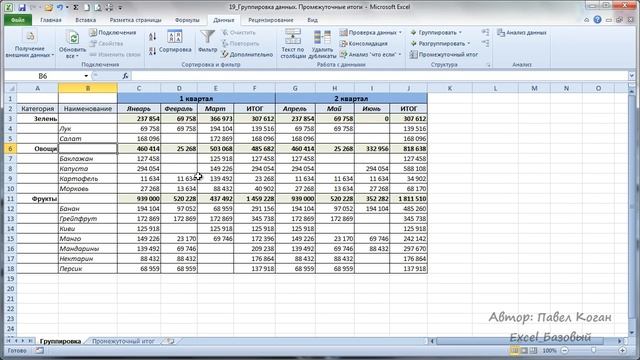640x360 pixels.
Task: Save the workbook from Quick Access Toolbar
Action: tap(22, 7)
